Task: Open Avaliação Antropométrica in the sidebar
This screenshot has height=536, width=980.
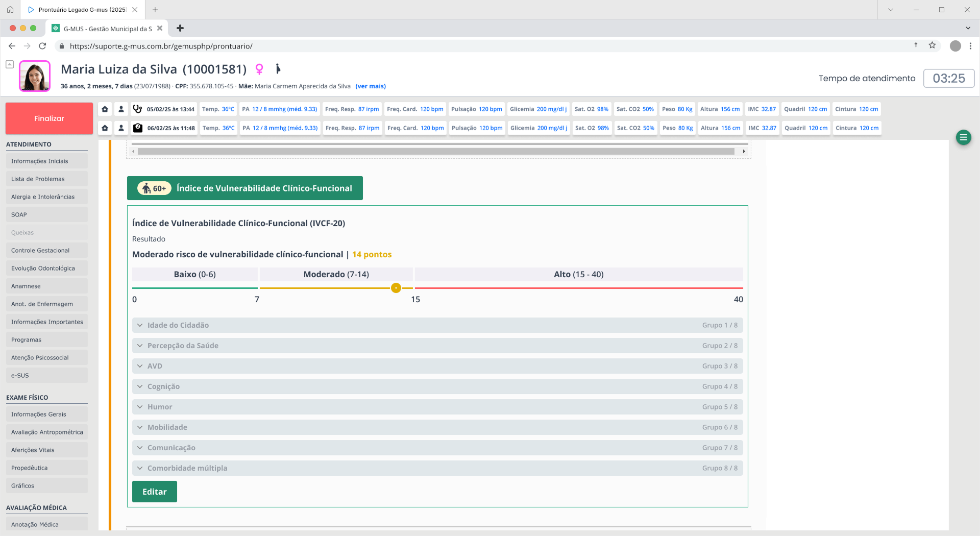Action: 47,432
